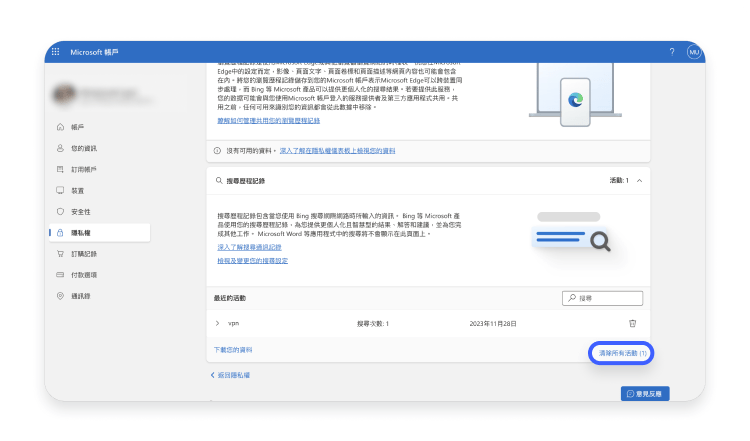Click the monitor icon beside 裝置
This screenshot has width=750, height=441.
point(60,190)
